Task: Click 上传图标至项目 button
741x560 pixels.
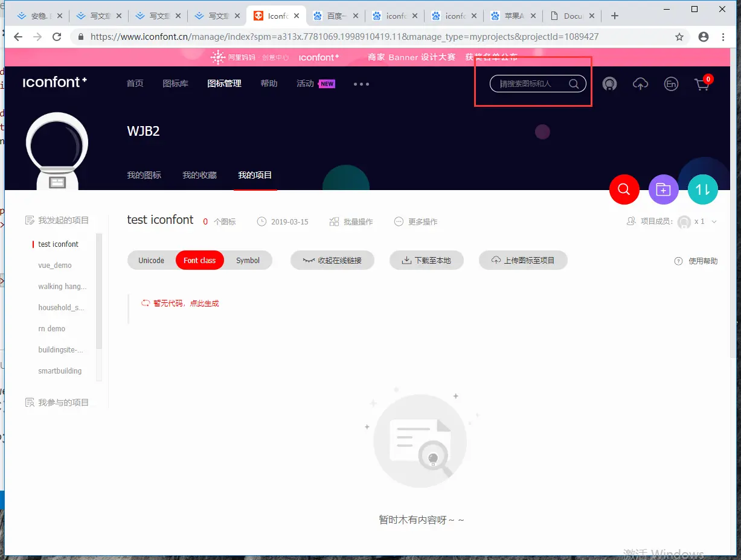Action: [x=523, y=261]
